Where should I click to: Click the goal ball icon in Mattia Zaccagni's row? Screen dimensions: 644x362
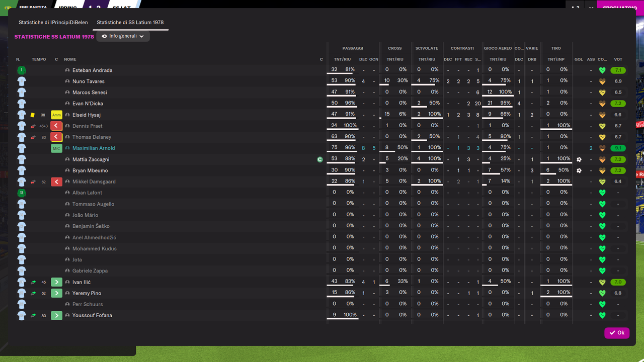click(x=579, y=159)
